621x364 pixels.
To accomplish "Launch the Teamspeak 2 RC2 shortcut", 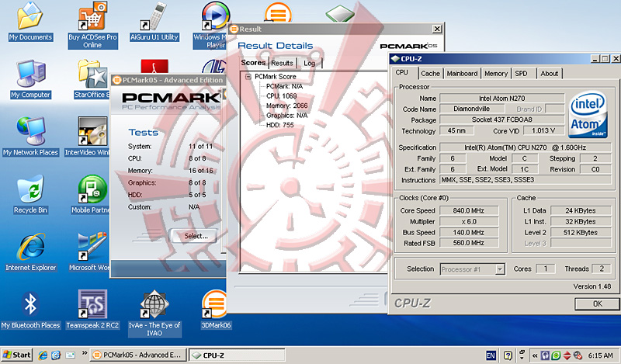I will (92, 310).
